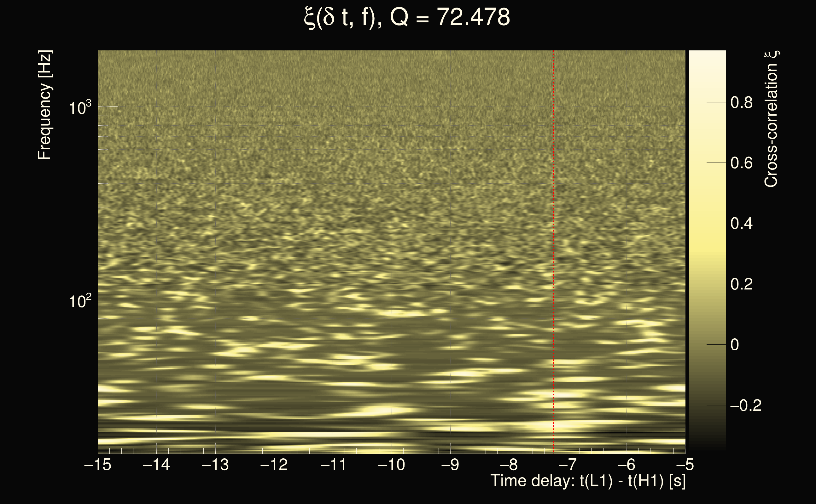Click the −0.2 colorbar tick label

[x=746, y=405]
